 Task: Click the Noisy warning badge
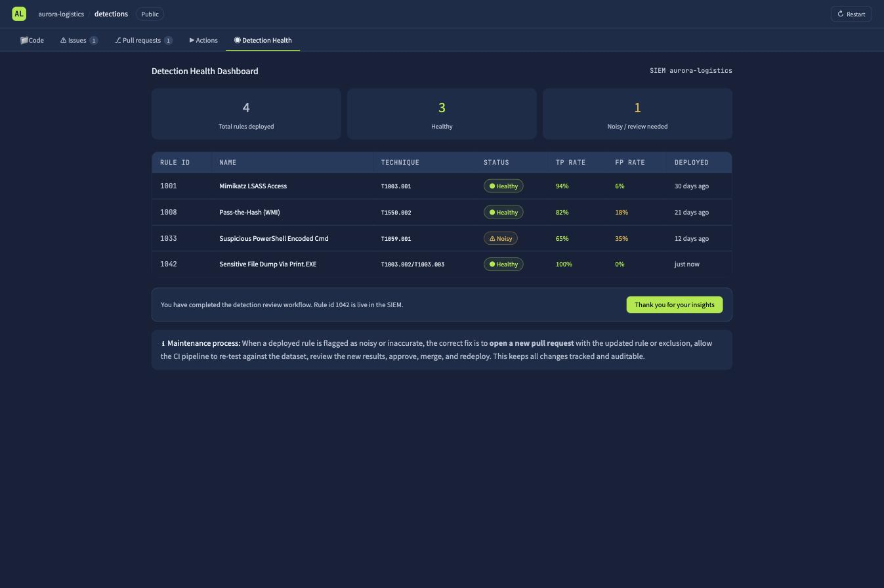(501, 239)
